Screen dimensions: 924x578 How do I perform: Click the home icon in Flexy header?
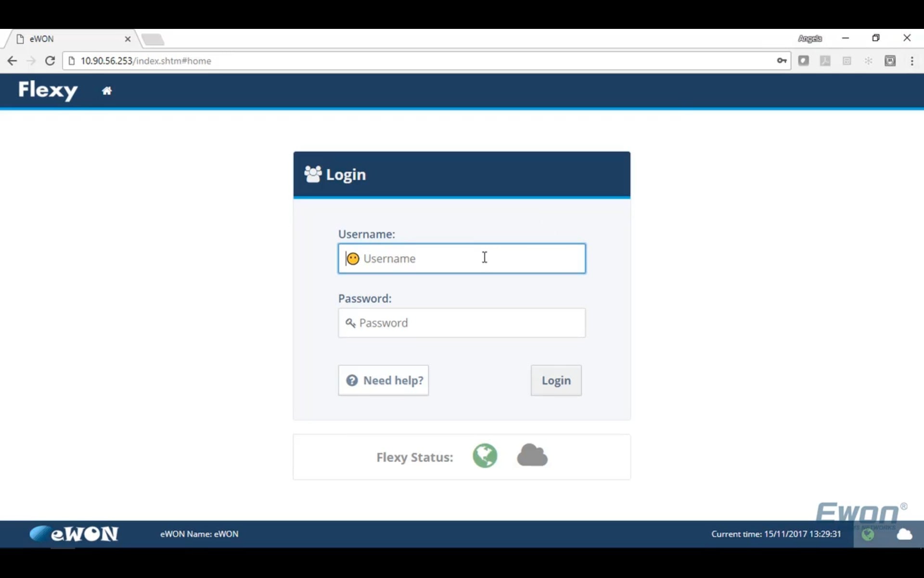(107, 91)
